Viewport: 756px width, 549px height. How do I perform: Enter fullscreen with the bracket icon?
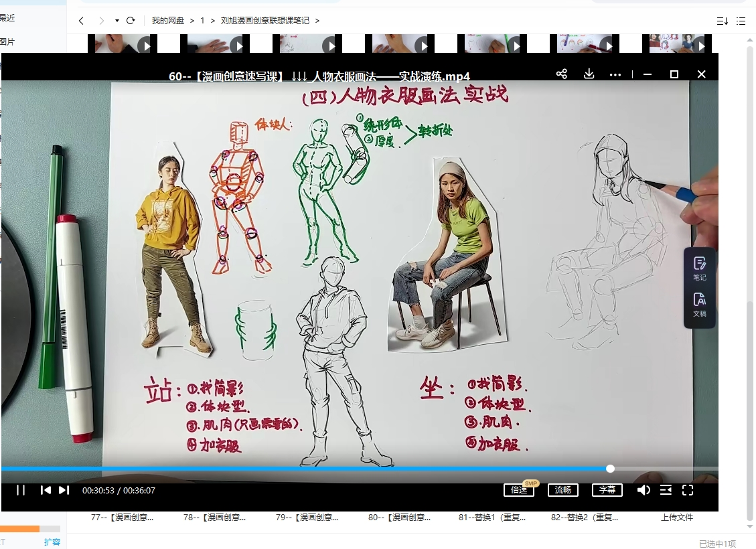click(x=688, y=490)
